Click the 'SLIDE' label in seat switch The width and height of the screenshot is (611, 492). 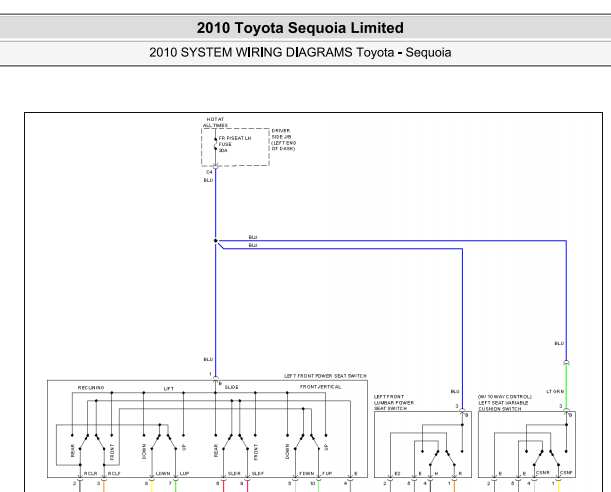[x=231, y=387]
